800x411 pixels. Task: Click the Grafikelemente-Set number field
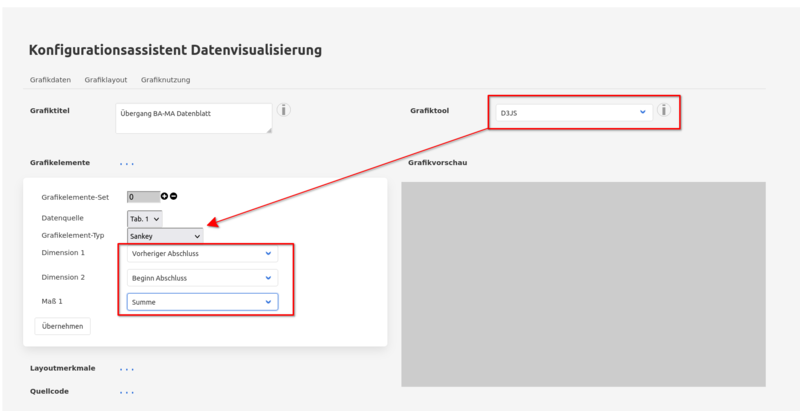tap(143, 197)
